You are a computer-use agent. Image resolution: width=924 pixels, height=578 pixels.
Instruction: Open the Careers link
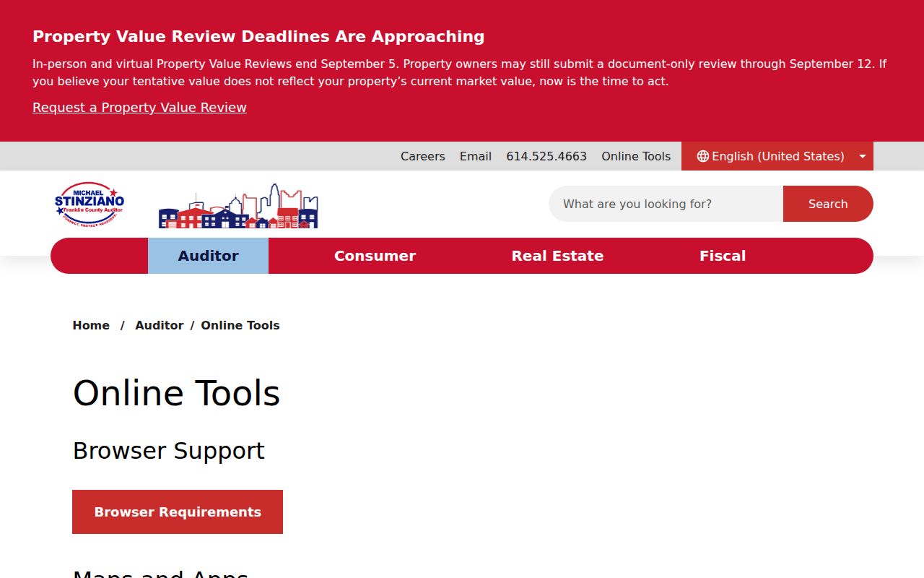point(423,156)
